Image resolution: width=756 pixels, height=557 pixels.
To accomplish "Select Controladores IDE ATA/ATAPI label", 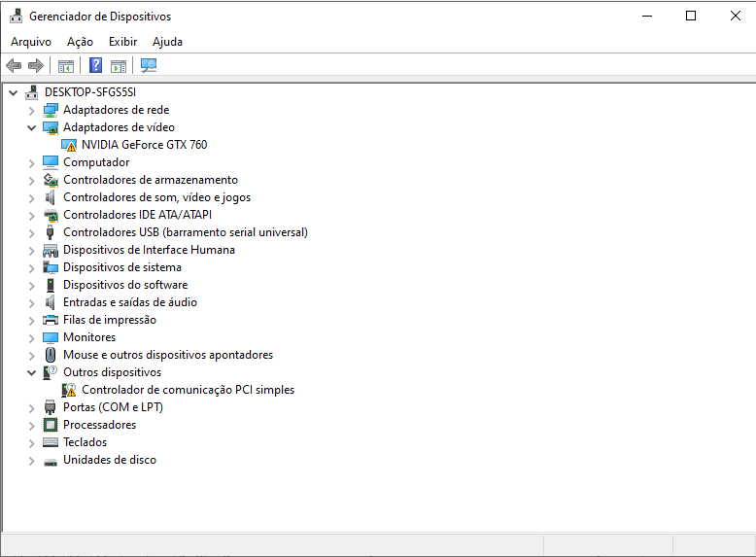I will coord(137,215).
